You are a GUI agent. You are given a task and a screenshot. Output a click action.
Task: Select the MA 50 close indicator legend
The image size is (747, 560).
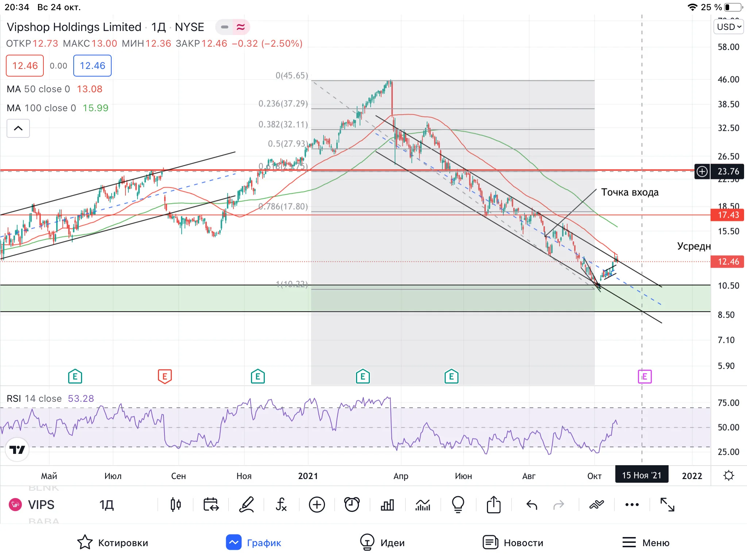(x=55, y=89)
